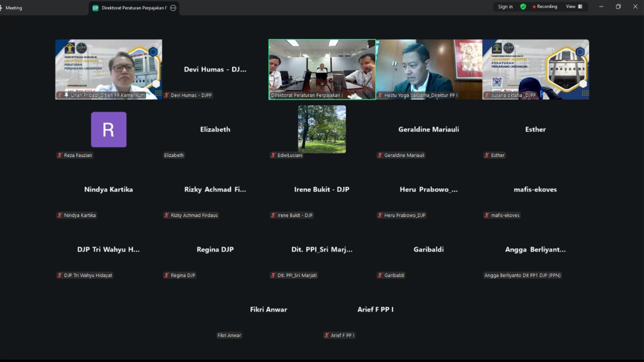This screenshot has width=644, height=362.
Task: Click muted mic icon beside Arief F PP I
Action: (x=326, y=335)
